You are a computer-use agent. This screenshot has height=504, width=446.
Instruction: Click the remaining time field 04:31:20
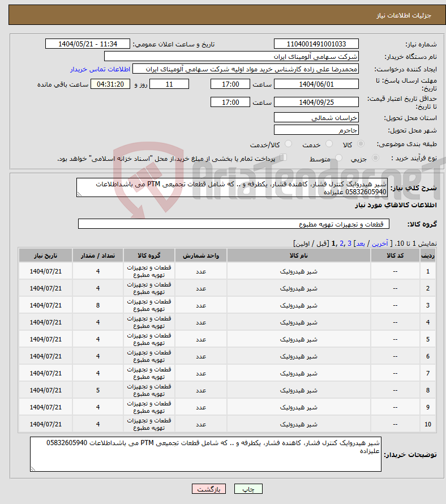[x=110, y=84]
